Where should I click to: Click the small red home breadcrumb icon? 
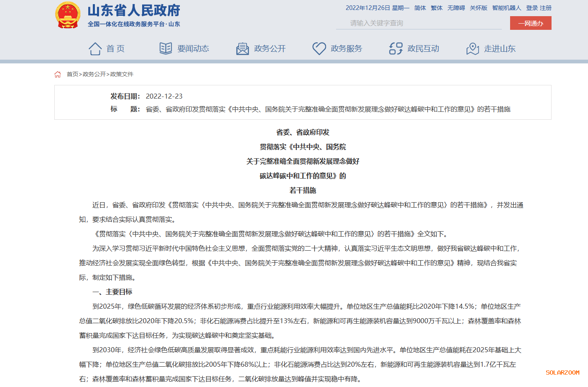click(x=58, y=75)
